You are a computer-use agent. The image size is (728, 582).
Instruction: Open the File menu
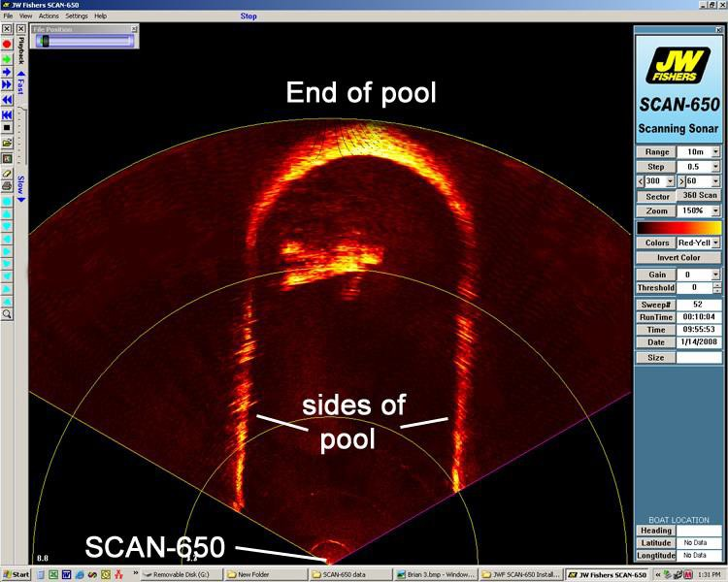point(8,16)
